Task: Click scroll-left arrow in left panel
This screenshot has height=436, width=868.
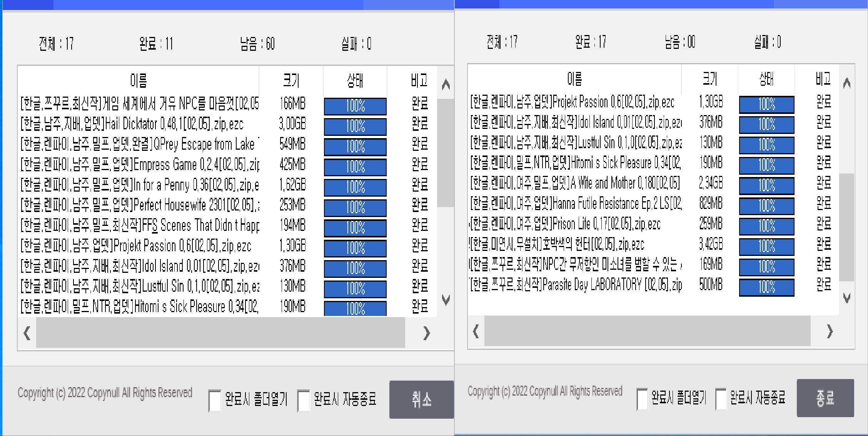Action: 27,333
